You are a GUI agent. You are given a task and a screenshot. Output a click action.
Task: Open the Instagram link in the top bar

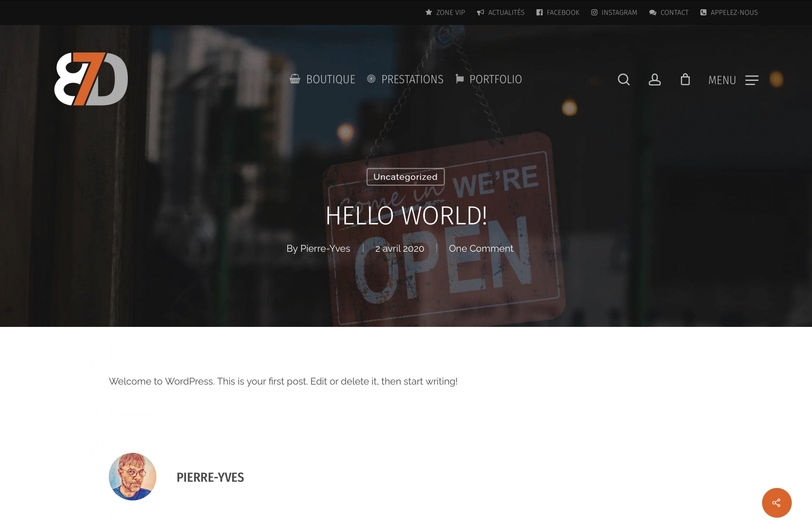(x=614, y=12)
